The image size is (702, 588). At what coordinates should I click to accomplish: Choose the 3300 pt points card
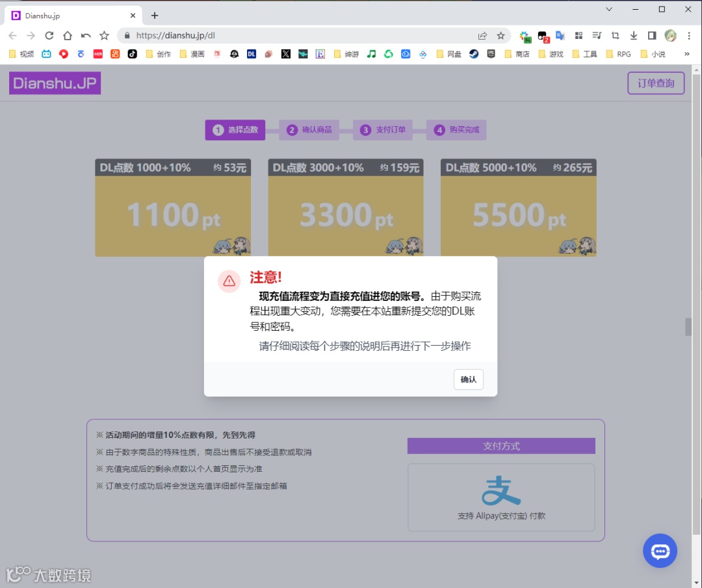coord(346,208)
